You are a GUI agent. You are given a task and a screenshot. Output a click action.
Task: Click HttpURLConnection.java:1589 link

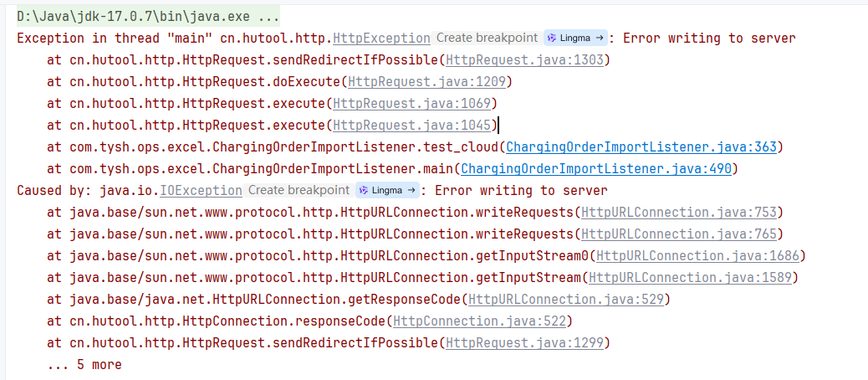click(691, 277)
